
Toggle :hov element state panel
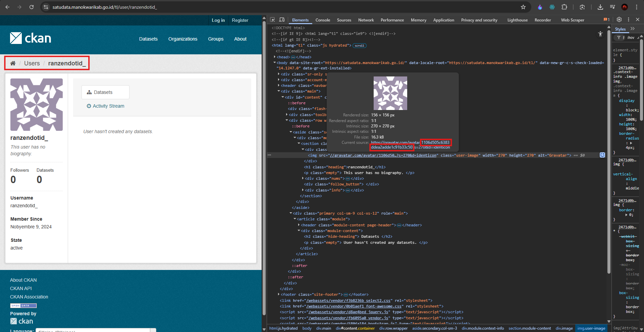(x=631, y=38)
